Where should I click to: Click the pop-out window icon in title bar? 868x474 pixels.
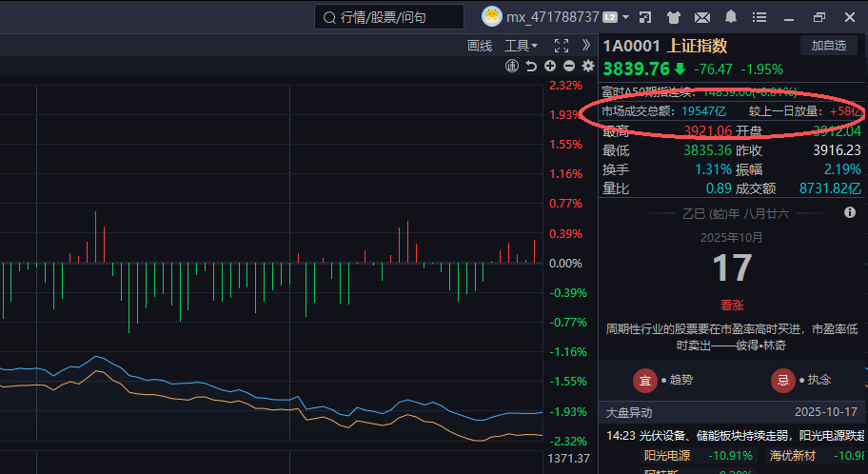645,17
